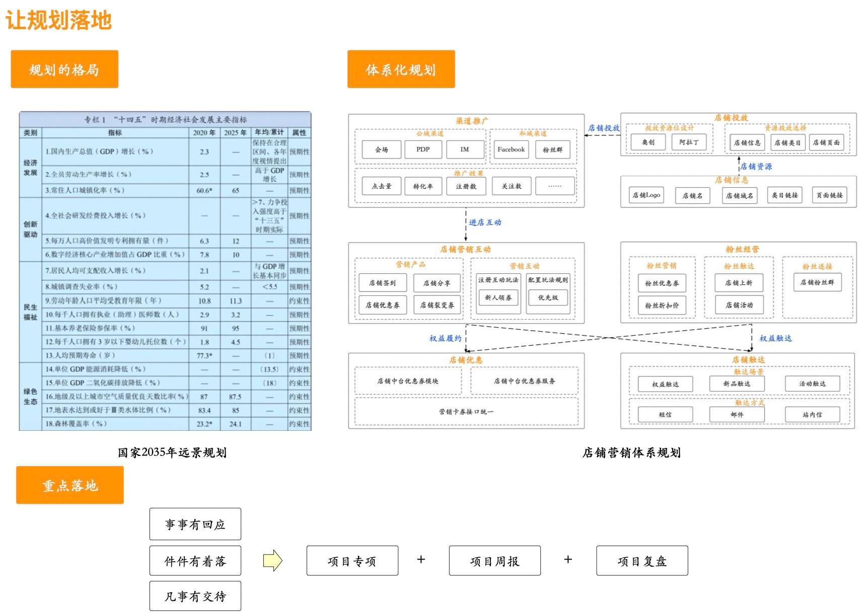Click the 店铺分享 box

pyautogui.click(x=437, y=283)
